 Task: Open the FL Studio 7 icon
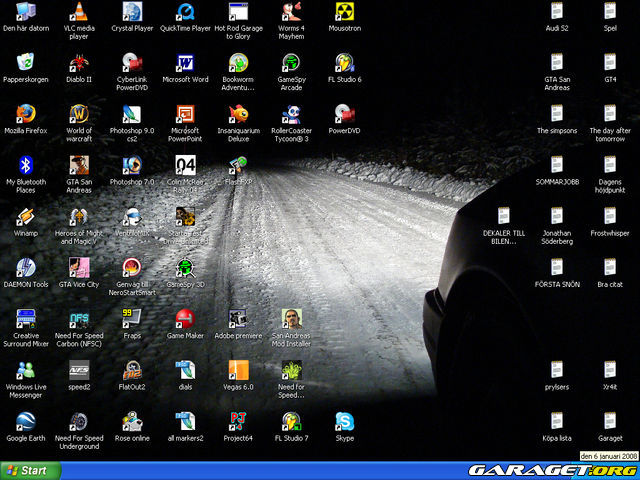point(291,422)
